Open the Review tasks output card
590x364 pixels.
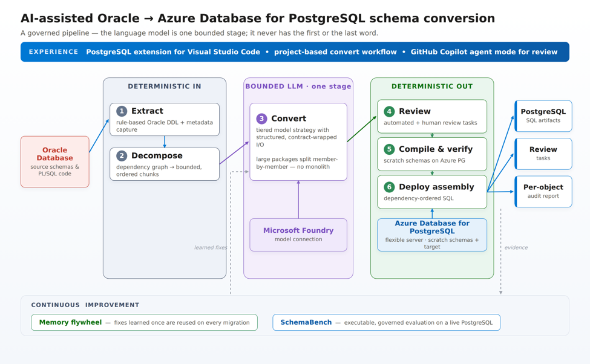[x=543, y=154]
